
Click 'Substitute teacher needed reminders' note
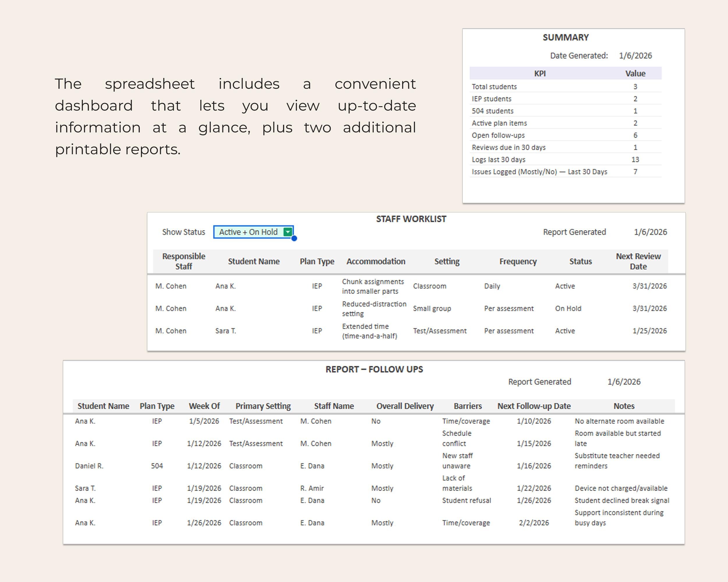pyautogui.click(x=617, y=461)
